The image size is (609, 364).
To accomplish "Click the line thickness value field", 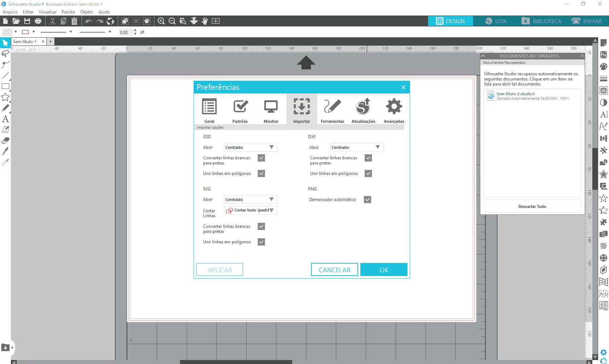I will point(125,32).
